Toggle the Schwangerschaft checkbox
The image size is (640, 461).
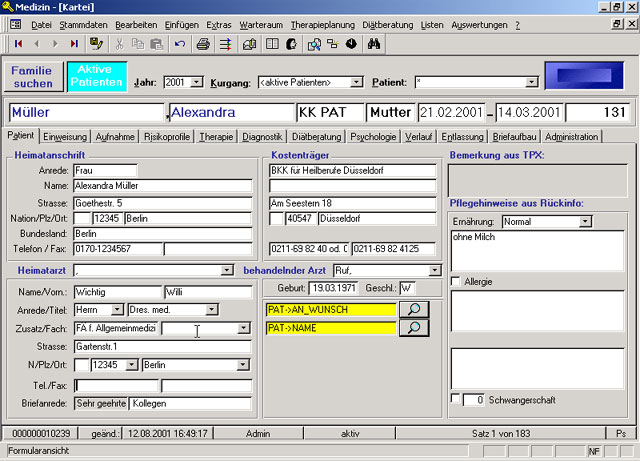[456, 399]
